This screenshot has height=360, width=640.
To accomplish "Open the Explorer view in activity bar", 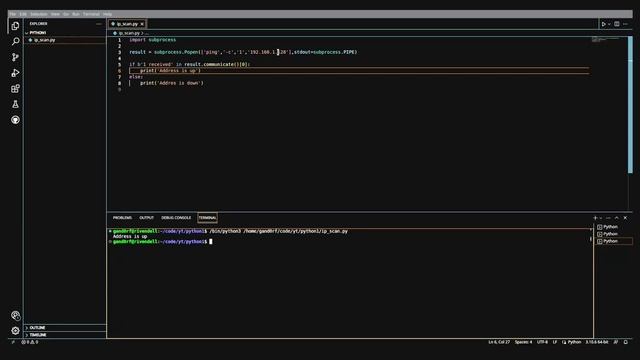I will tap(15, 26).
